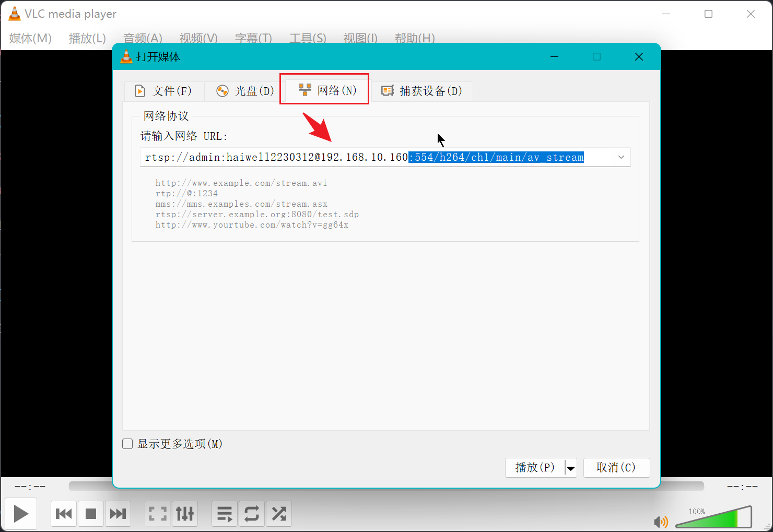Toggle random shuffle playback
Image resolution: width=773 pixels, height=532 pixels.
(279, 514)
